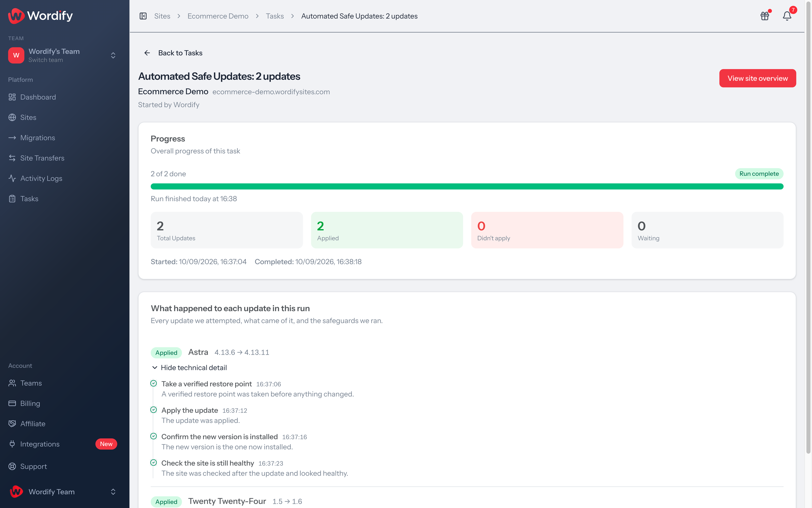Open Activity Logs from the sidebar
Viewport: 812px width, 508px height.
64,178
